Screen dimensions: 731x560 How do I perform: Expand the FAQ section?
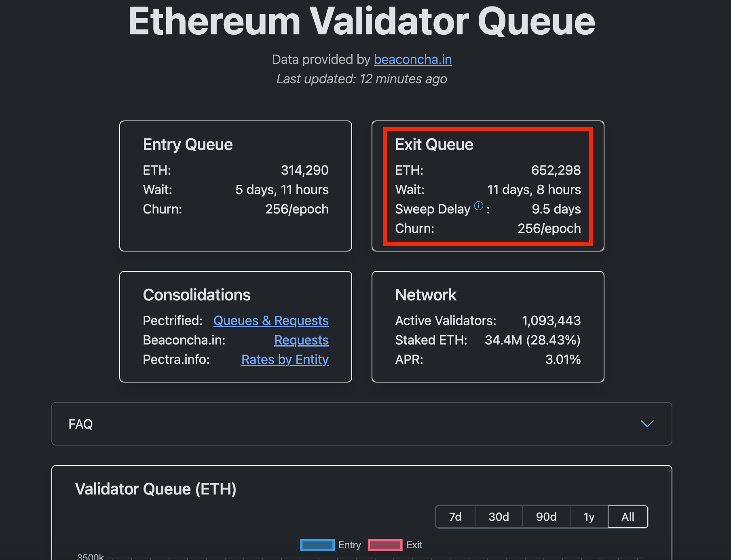(x=362, y=424)
